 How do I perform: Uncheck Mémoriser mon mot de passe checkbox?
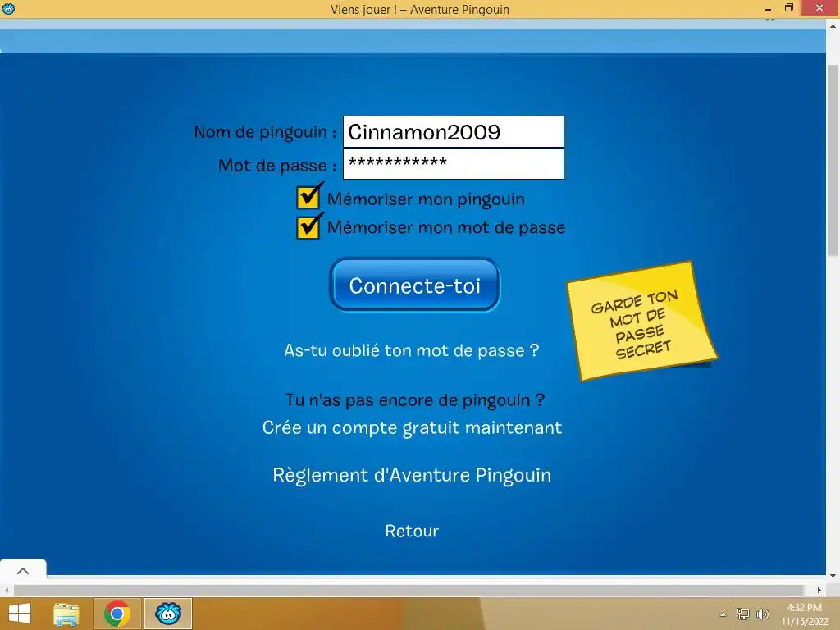point(308,226)
